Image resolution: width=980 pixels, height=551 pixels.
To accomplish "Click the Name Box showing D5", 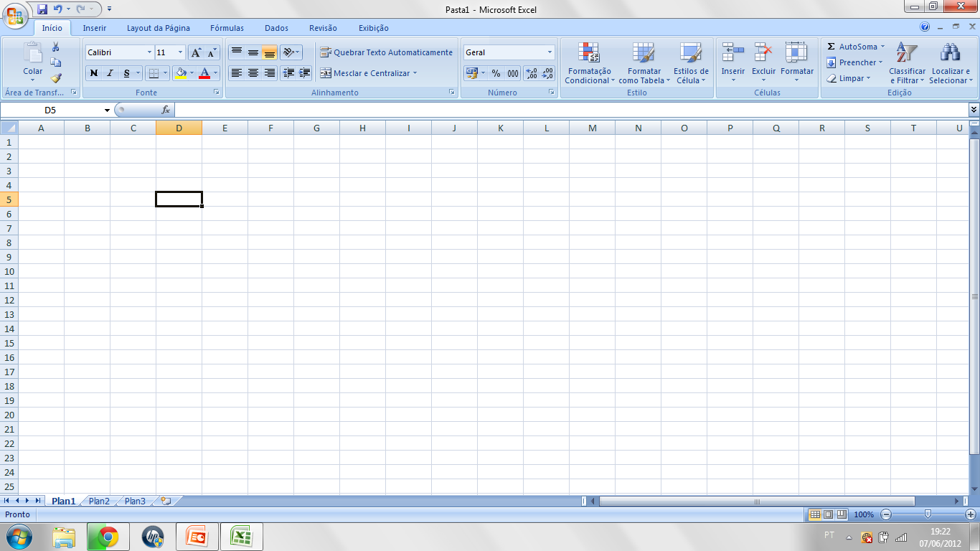I will click(x=50, y=110).
